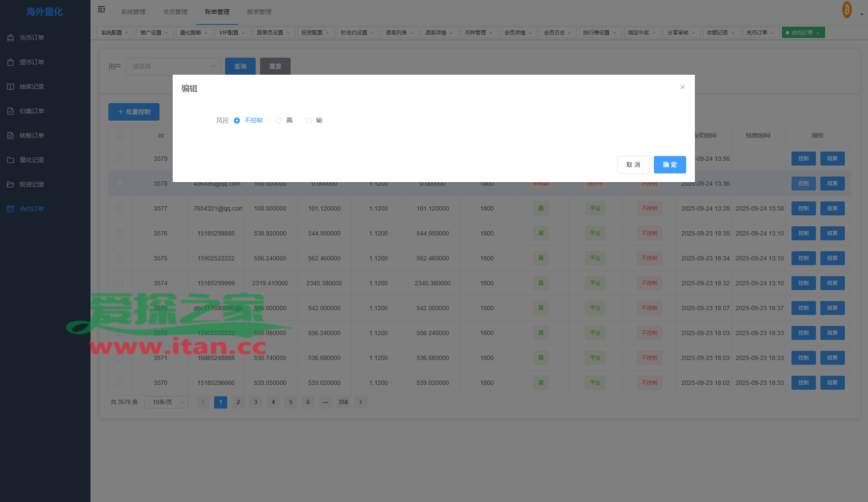868x502 pixels.
Task: Open 量化记录 folder in the sidebar
Action: pyautogui.click(x=31, y=160)
